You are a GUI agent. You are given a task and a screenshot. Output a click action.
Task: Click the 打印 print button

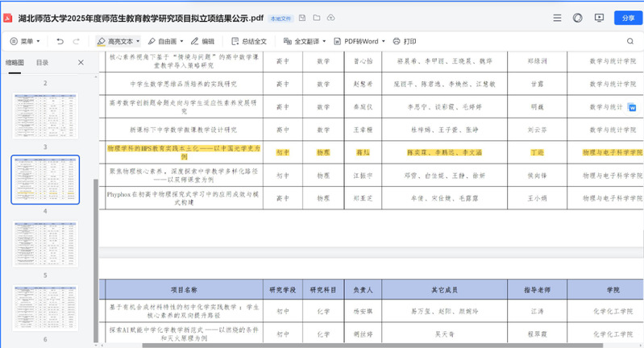(x=405, y=41)
